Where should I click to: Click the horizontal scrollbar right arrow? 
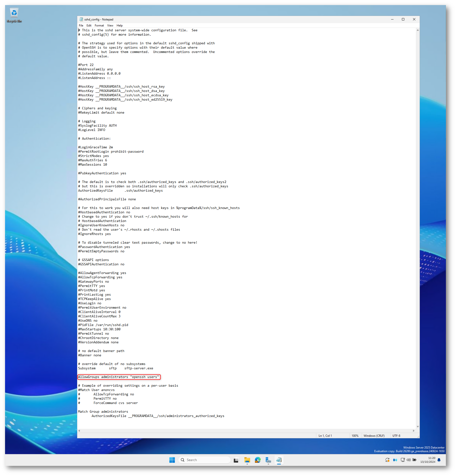point(414,431)
